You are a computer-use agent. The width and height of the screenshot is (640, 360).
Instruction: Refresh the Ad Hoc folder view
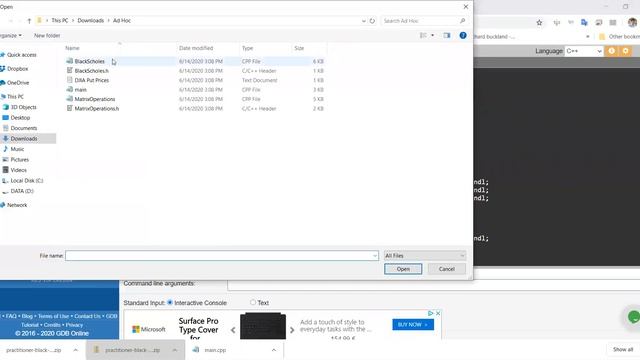pyautogui.click(x=372, y=20)
